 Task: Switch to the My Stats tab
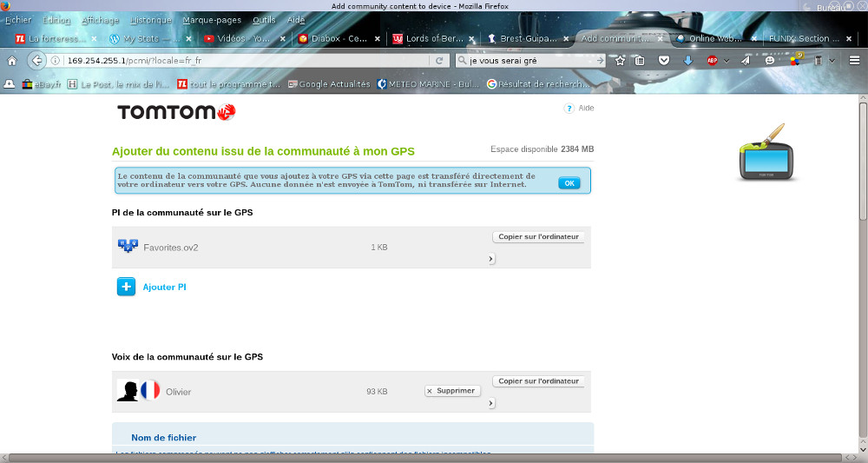point(149,39)
